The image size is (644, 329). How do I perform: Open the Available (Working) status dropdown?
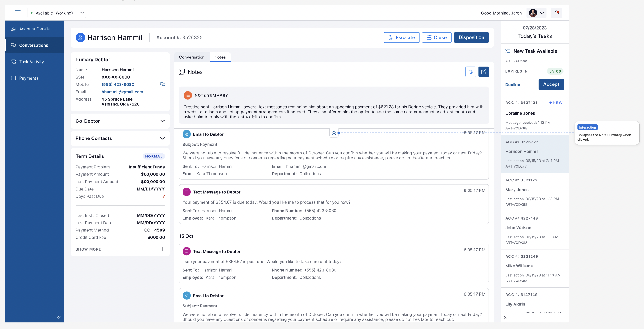click(57, 13)
